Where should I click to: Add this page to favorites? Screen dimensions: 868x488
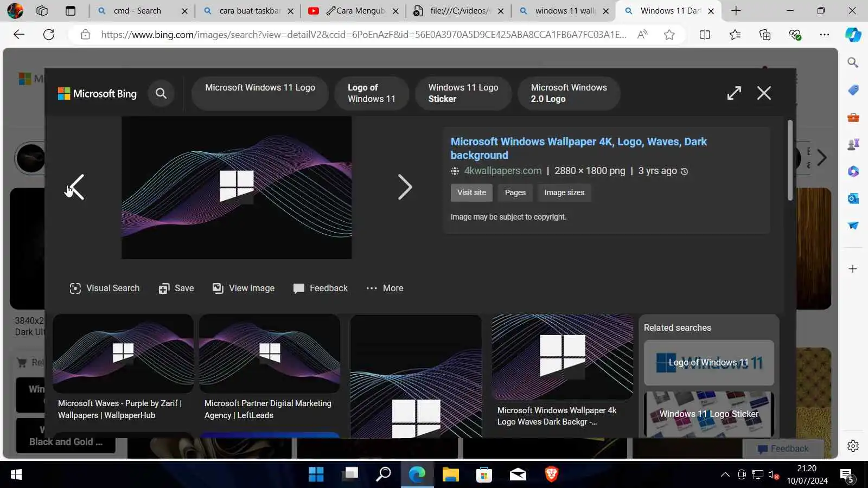pos(669,35)
